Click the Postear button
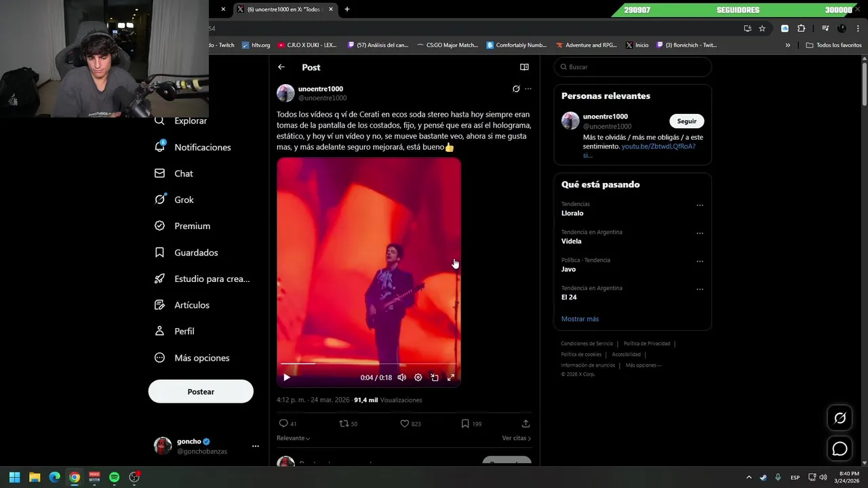The width and height of the screenshot is (868, 488). point(201,392)
